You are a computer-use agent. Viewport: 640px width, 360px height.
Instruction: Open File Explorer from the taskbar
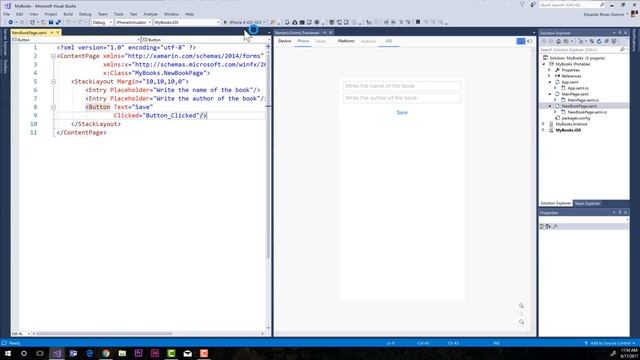coord(122,353)
